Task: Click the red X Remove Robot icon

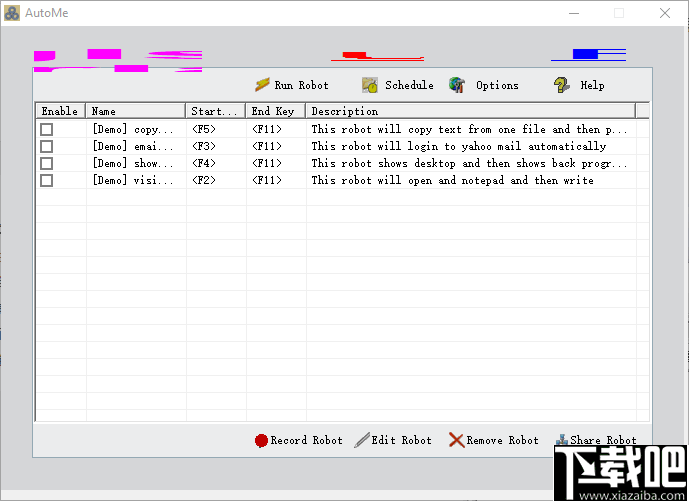Action: (457, 440)
